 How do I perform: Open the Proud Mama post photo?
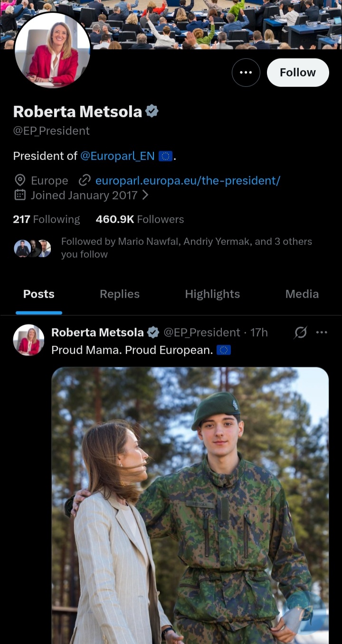(x=190, y=503)
